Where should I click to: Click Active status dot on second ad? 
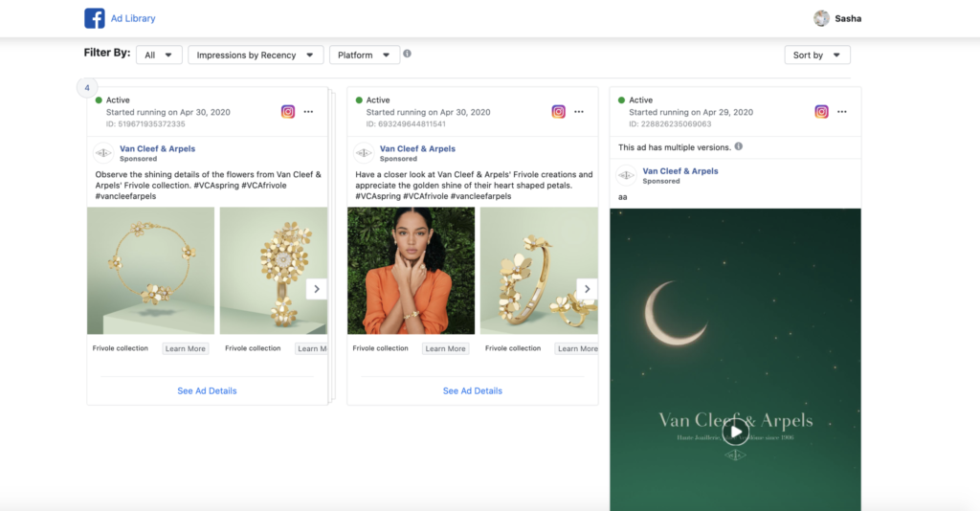359,100
